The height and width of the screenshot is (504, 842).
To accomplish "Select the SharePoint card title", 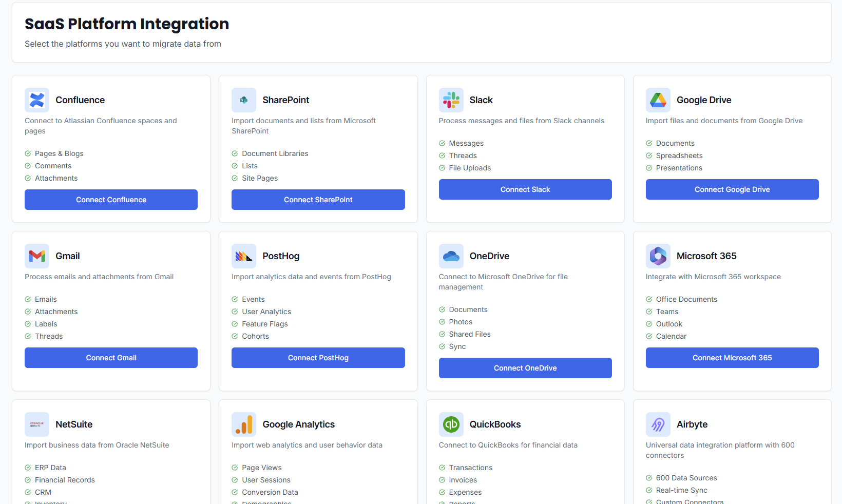I will click(x=286, y=100).
